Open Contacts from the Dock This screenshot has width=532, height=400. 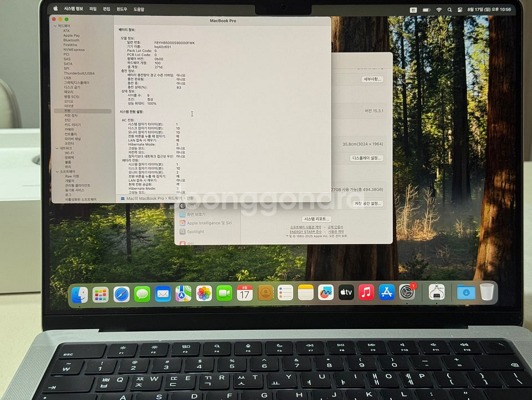(x=265, y=293)
